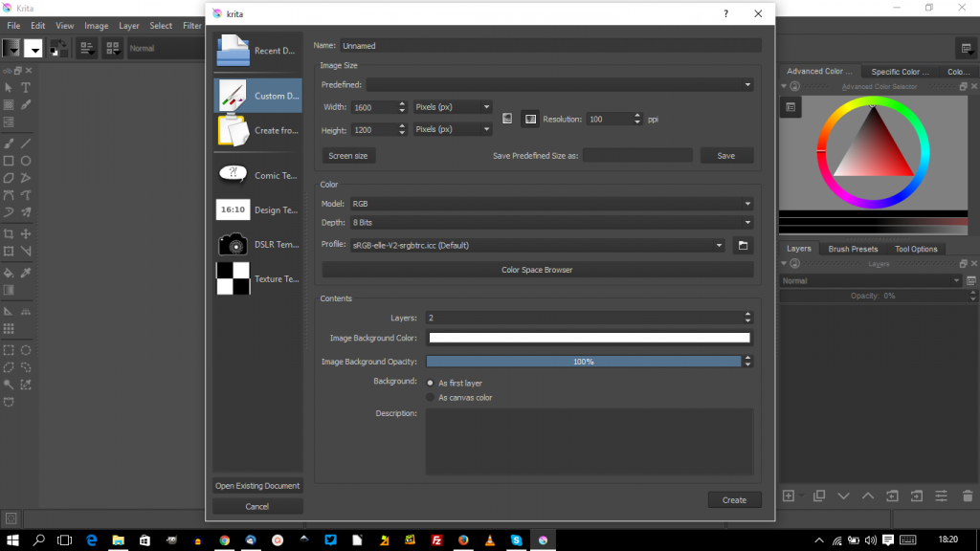Click the Image Background Color swatch
The width and height of the screenshot is (980, 551).
point(589,337)
